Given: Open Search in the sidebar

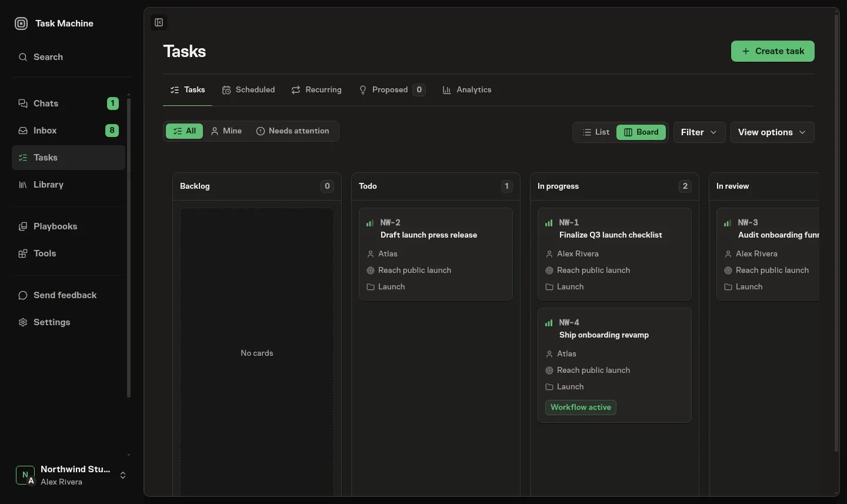Looking at the screenshot, I should tap(68, 57).
